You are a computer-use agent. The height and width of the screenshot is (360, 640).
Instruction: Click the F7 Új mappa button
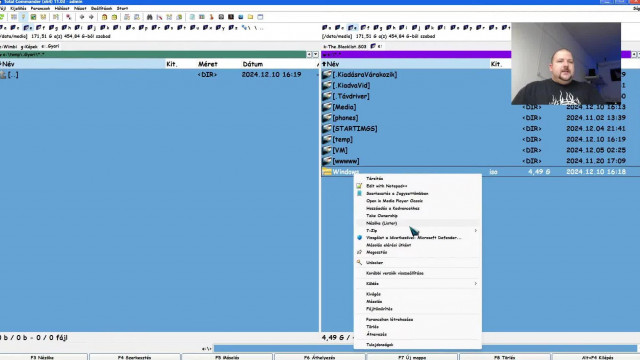412,357
